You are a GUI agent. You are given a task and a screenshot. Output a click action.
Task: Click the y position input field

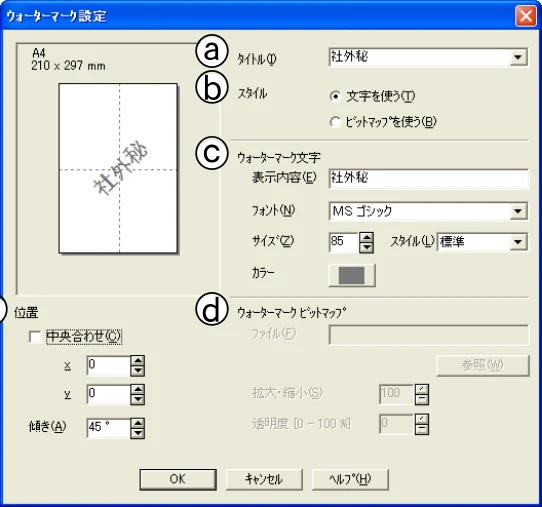tap(109, 394)
